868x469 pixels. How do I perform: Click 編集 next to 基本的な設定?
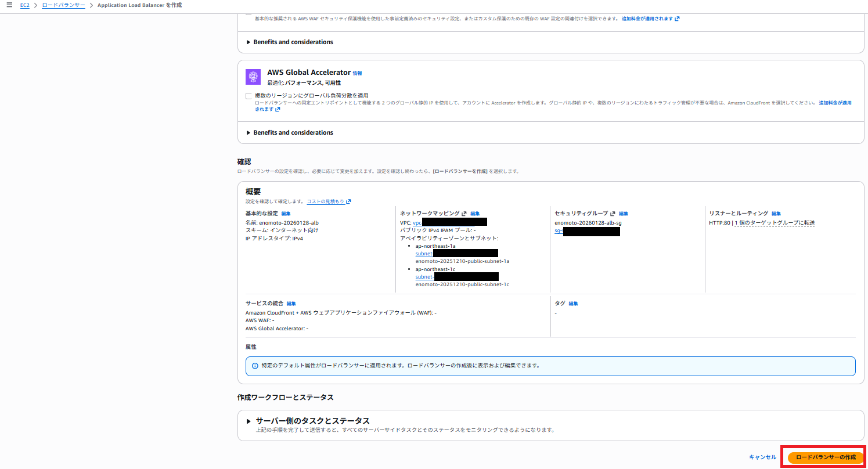pos(286,214)
